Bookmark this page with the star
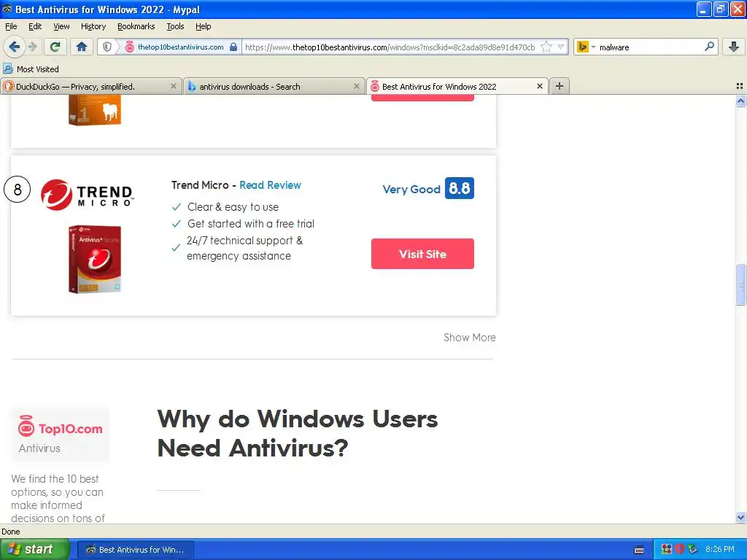Screen dimensions: 747x560 pos(546,47)
